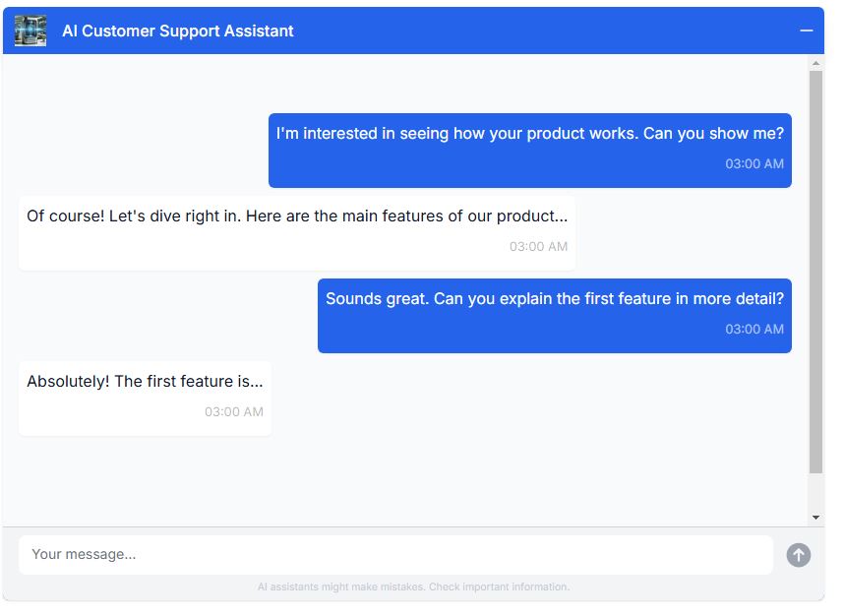844x616 pixels.
Task: Minimize the chat widget with dash icon
Action: tap(807, 31)
